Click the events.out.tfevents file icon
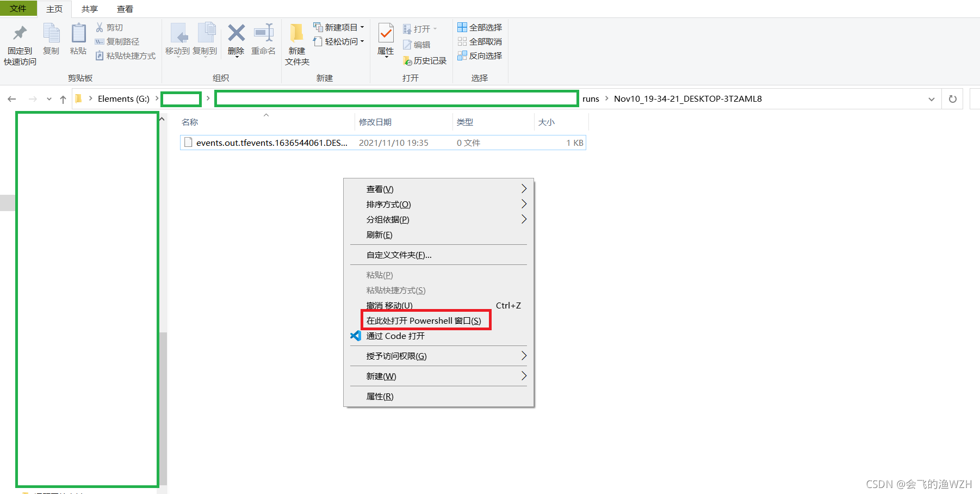Screen dimensions: 980x494 (188, 143)
